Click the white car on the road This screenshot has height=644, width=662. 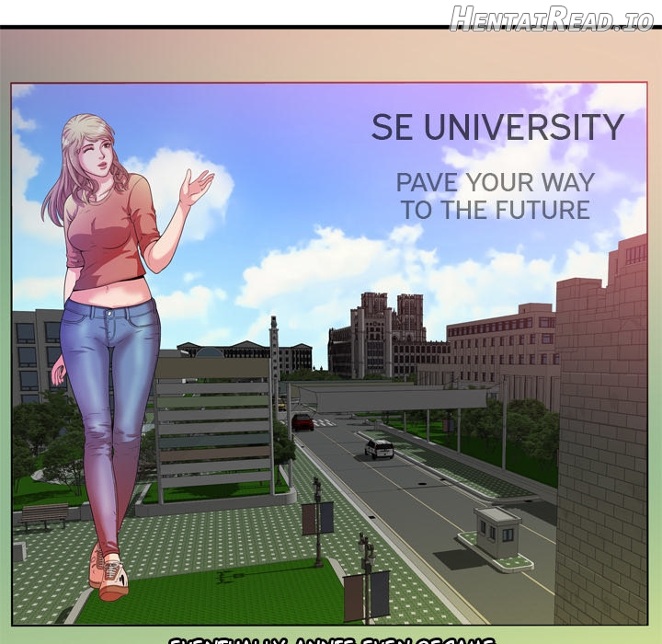379,448
